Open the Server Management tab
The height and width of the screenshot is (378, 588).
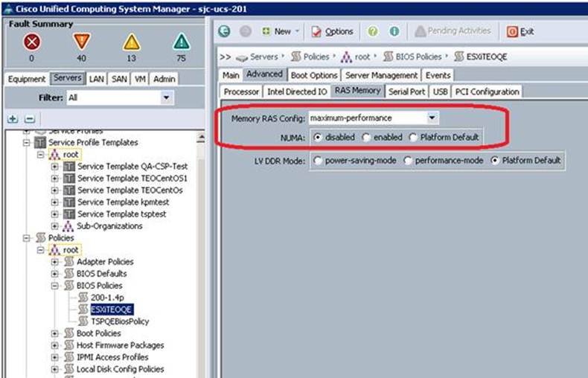pyautogui.click(x=381, y=75)
